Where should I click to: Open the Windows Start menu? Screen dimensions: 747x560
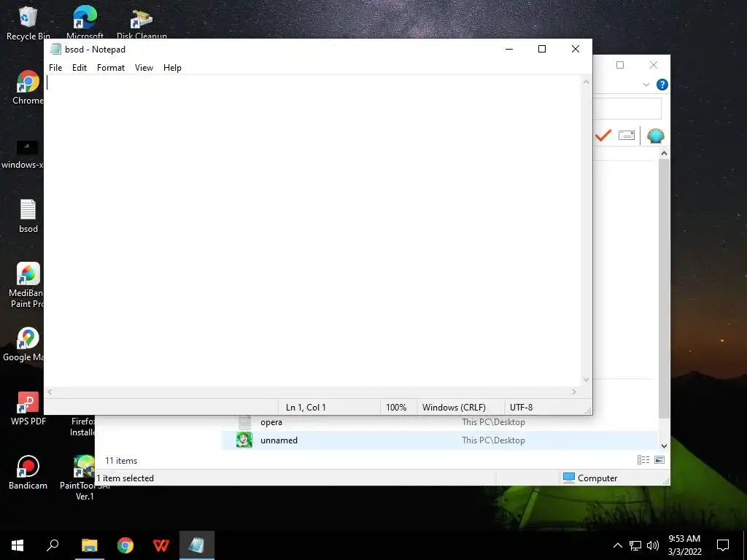[x=18, y=545]
